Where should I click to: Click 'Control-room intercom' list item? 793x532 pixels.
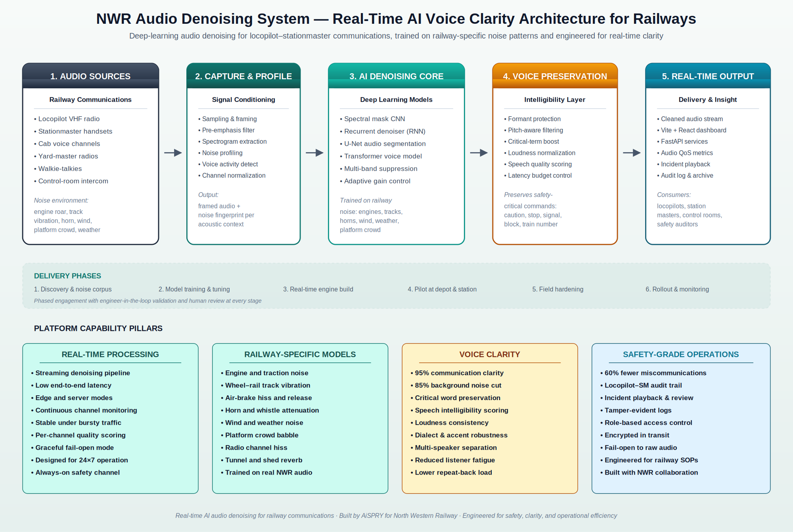[x=71, y=181]
